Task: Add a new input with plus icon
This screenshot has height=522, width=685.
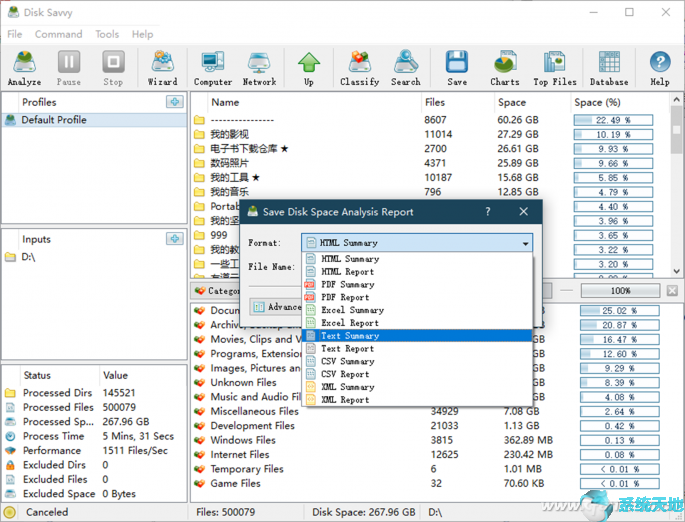Action: tap(175, 239)
